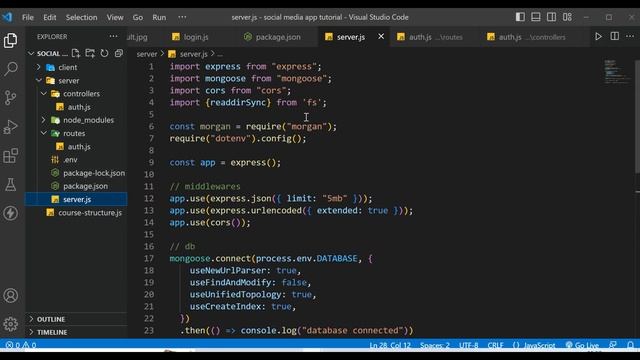640x360 pixels.
Task: Toggle the primary side bar layout icon
Action: click(x=520, y=17)
